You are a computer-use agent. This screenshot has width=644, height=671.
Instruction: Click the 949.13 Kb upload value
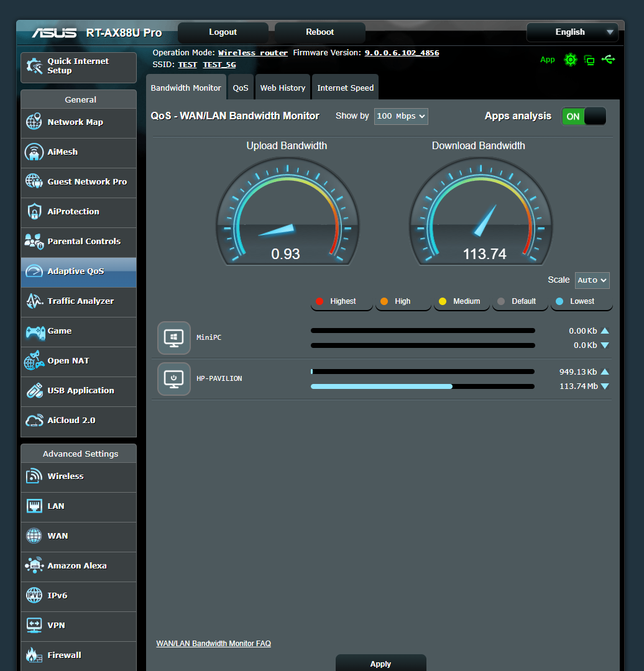pos(578,372)
